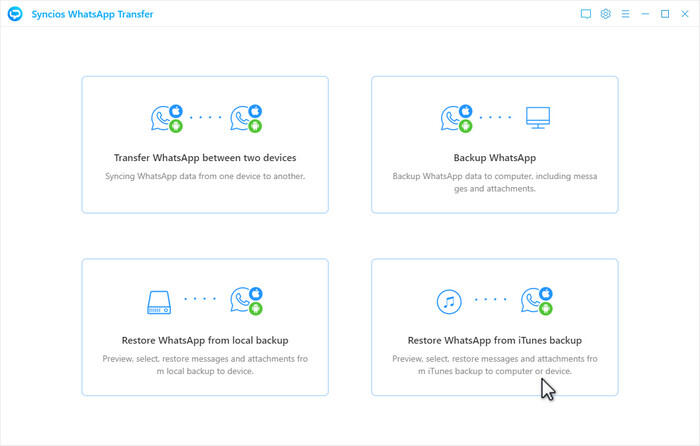This screenshot has width=700, height=446.
Task: Close the Syncios WhatsApp Transfer window
Action: [x=685, y=14]
